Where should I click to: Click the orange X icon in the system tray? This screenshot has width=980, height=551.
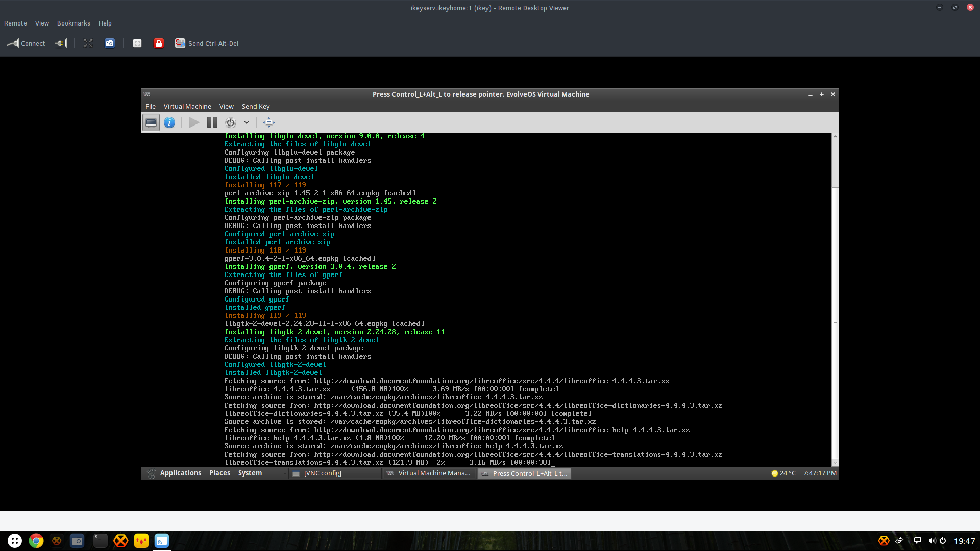click(x=884, y=541)
